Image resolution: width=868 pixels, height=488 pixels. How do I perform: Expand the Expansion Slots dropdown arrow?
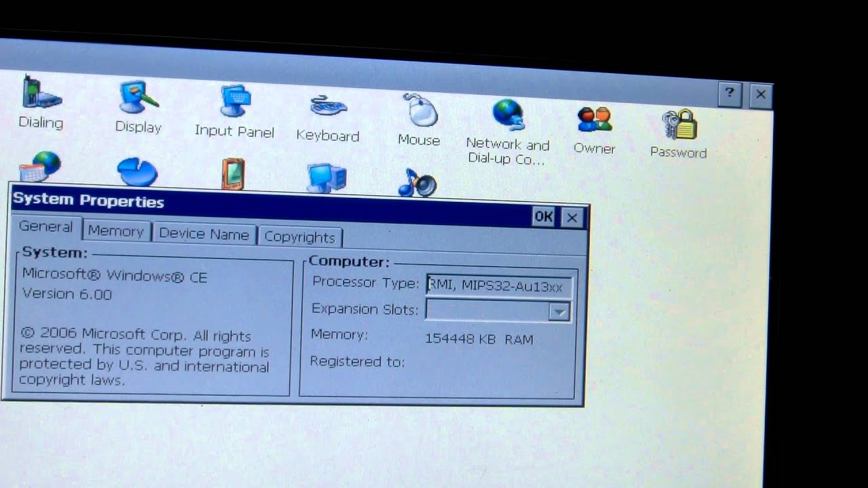(559, 312)
